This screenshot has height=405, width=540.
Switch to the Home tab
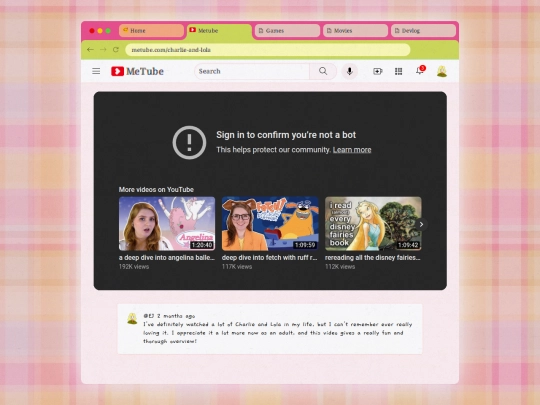(151, 31)
